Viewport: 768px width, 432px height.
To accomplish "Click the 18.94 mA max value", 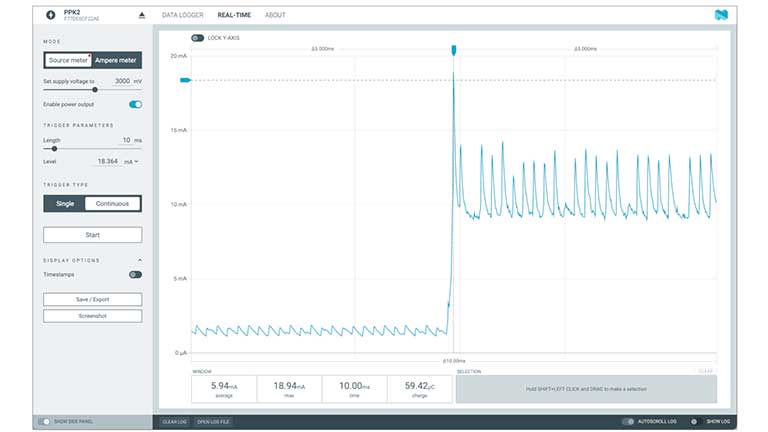I will [x=289, y=389].
